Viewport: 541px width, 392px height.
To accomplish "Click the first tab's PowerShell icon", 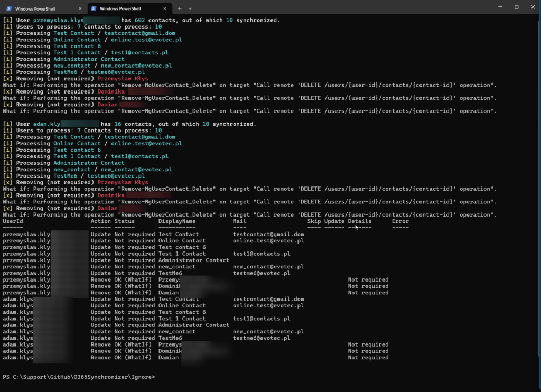I will pos(8,8).
